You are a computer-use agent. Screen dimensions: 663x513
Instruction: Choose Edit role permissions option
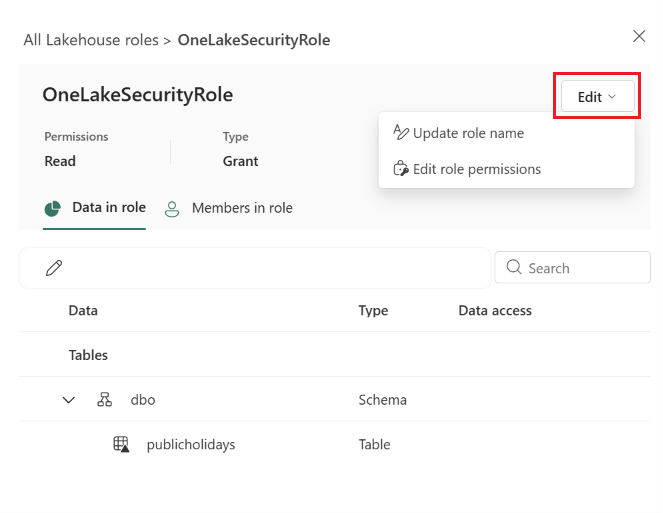(x=507, y=169)
